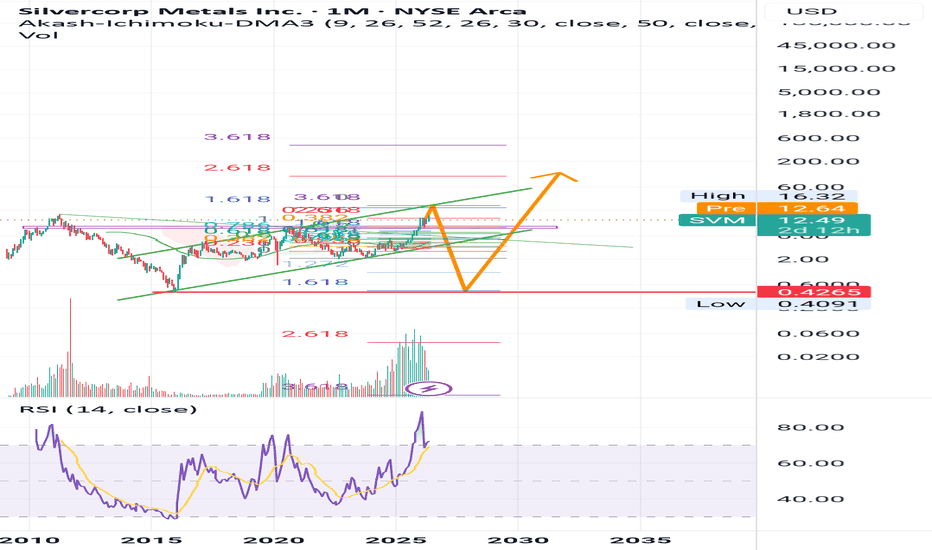Viewport: 932px width, 550px height.
Task: Select the 1.618 blue Fibonacci label below the channel
Action: (x=315, y=282)
